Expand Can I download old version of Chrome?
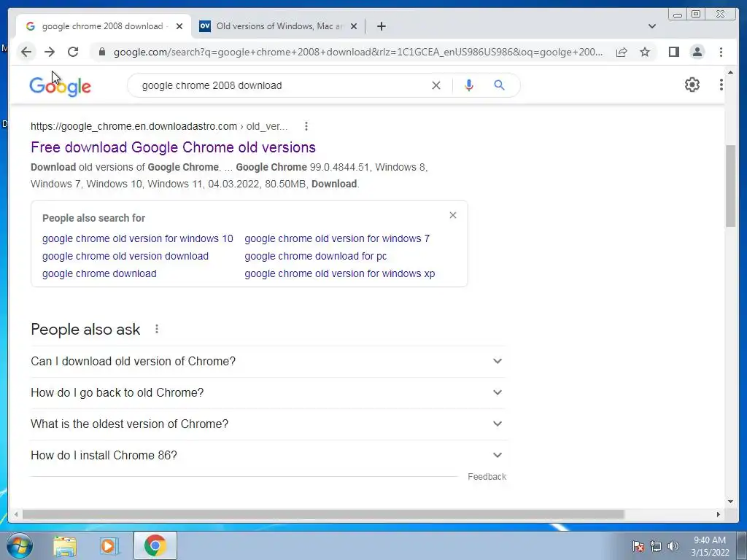Image resolution: width=747 pixels, height=560 pixels. point(268,362)
